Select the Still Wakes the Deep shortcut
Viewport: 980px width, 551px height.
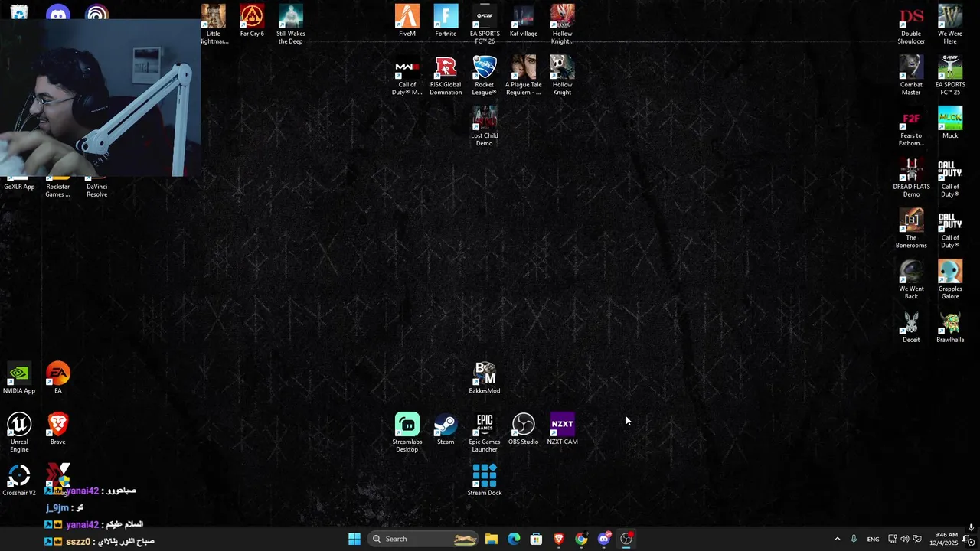(290, 24)
